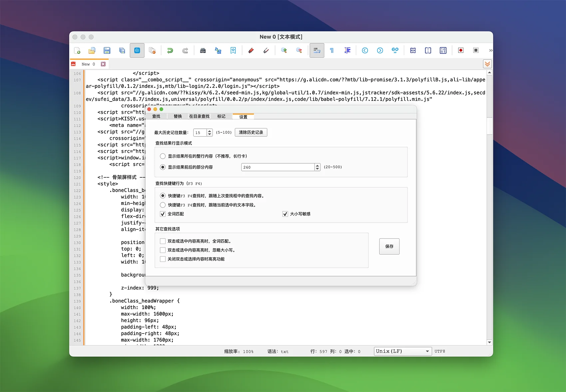Select F3 F4 follow last search radio
Image resolution: width=566 pixels, height=392 pixels.
click(163, 196)
